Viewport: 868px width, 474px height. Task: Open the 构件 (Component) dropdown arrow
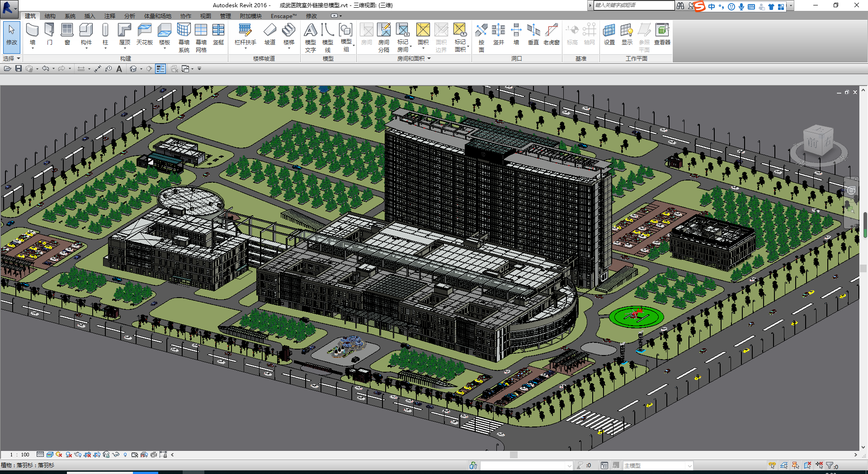86,48
